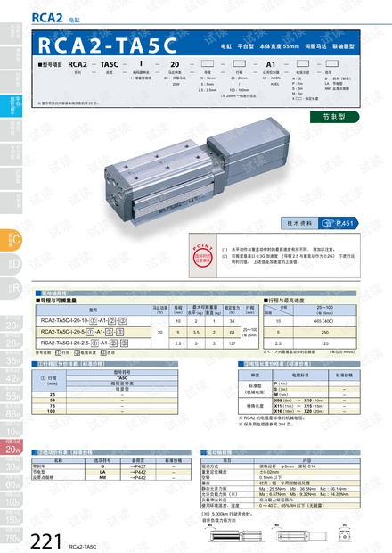The image size is (392, 553).
Task: Click the RCA2-TA5C blue title banner
Action: click(196, 43)
